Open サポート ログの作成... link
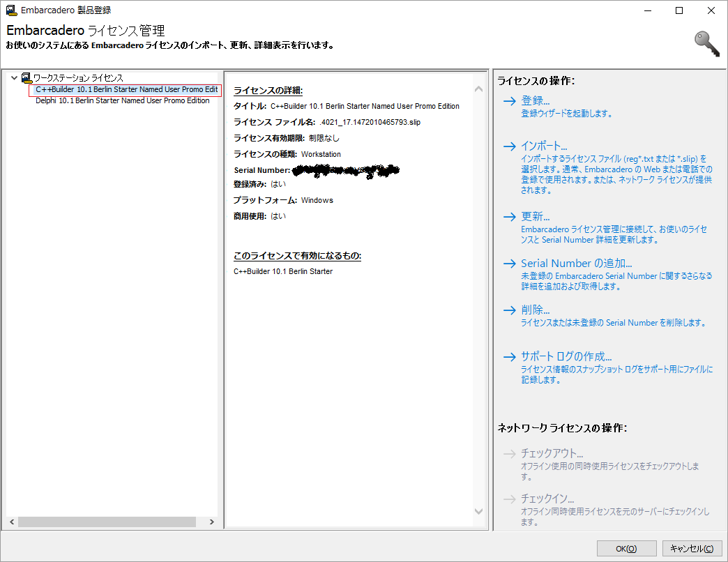 pyautogui.click(x=566, y=356)
